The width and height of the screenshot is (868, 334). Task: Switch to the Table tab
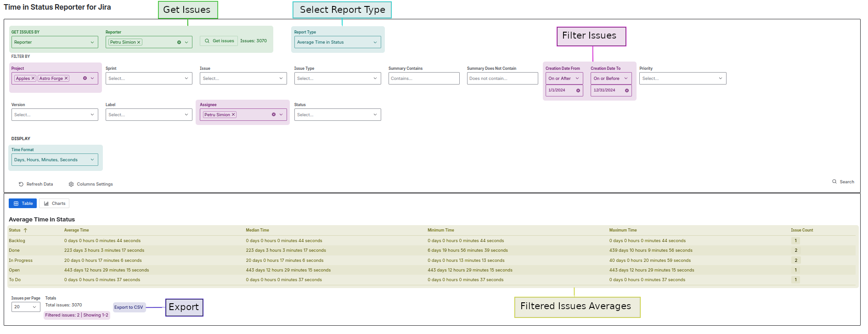coord(23,204)
